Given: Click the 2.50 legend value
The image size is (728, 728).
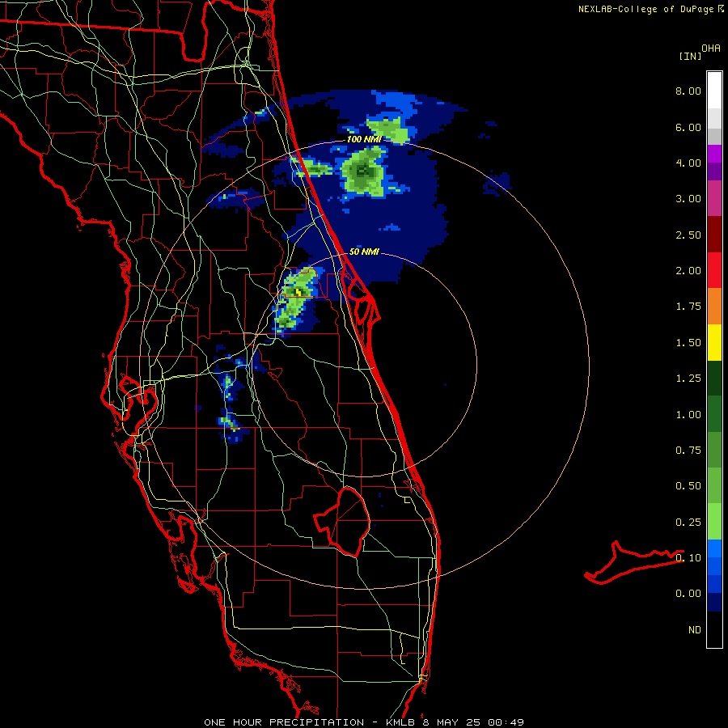Looking at the screenshot, I should 688,235.
